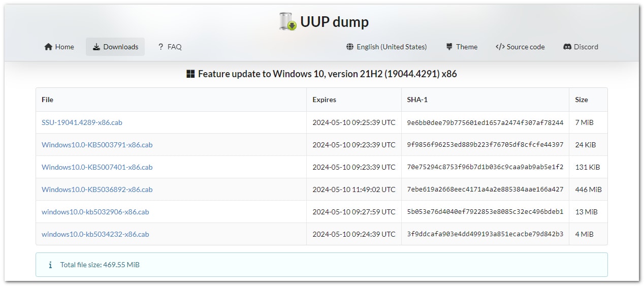Click SHA-1 hash starting with 9f9856f96
This screenshot has height=286, width=644.
(x=485, y=145)
